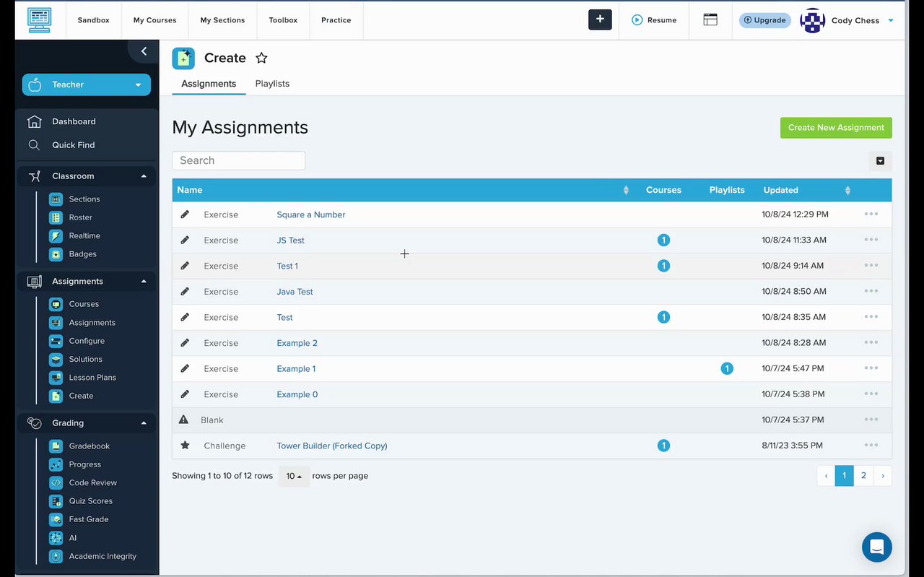Open Code Review icon in sidebar
The width and height of the screenshot is (924, 577).
click(x=56, y=482)
